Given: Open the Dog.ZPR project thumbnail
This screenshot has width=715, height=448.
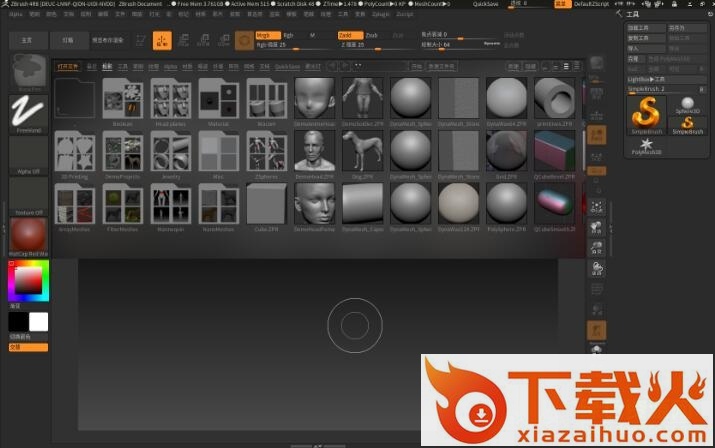Looking at the screenshot, I should 363,153.
